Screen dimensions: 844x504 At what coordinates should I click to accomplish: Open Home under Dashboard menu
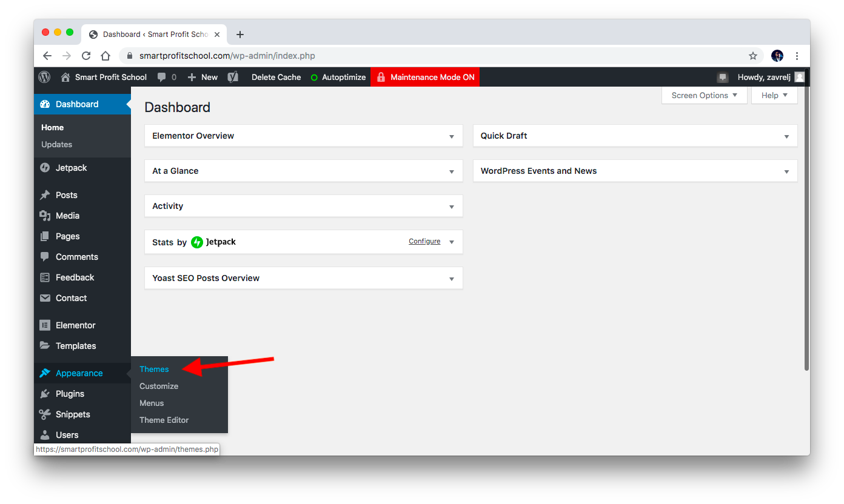coord(52,127)
